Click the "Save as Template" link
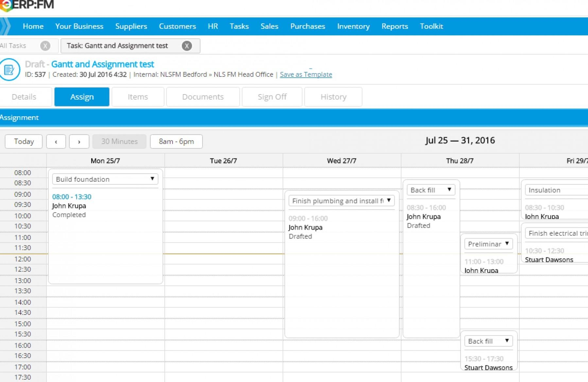 (x=306, y=75)
